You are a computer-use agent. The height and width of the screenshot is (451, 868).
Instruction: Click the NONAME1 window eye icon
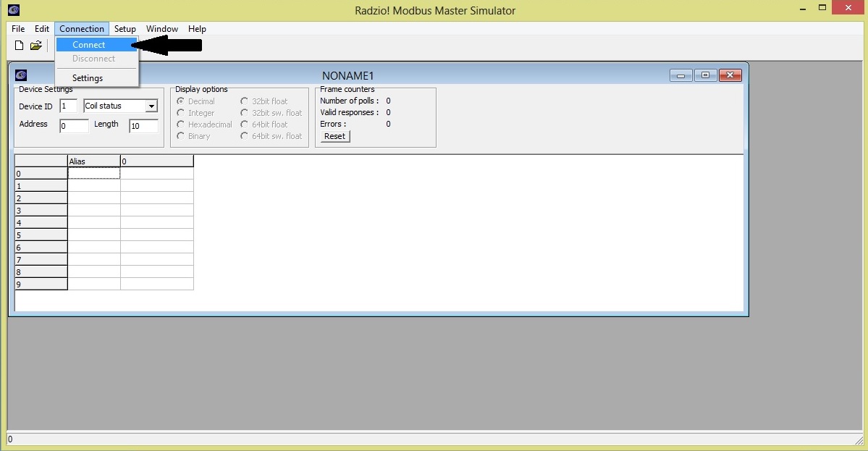click(x=21, y=75)
